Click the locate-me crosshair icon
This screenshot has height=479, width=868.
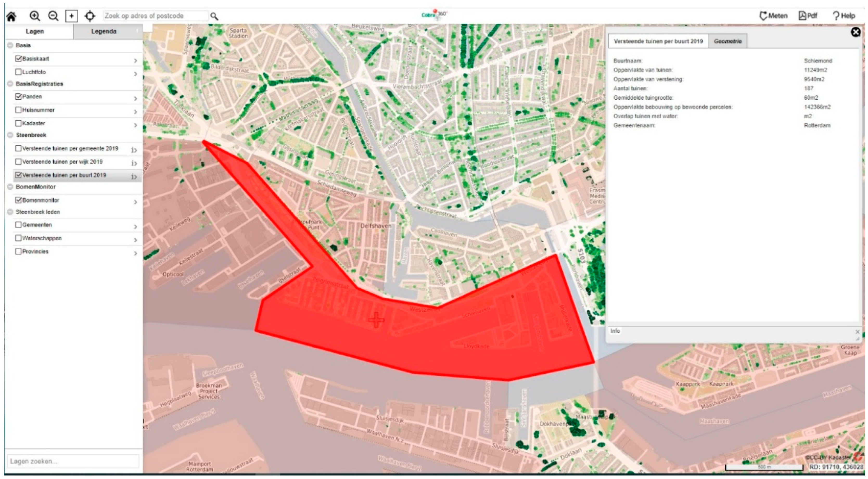90,16
